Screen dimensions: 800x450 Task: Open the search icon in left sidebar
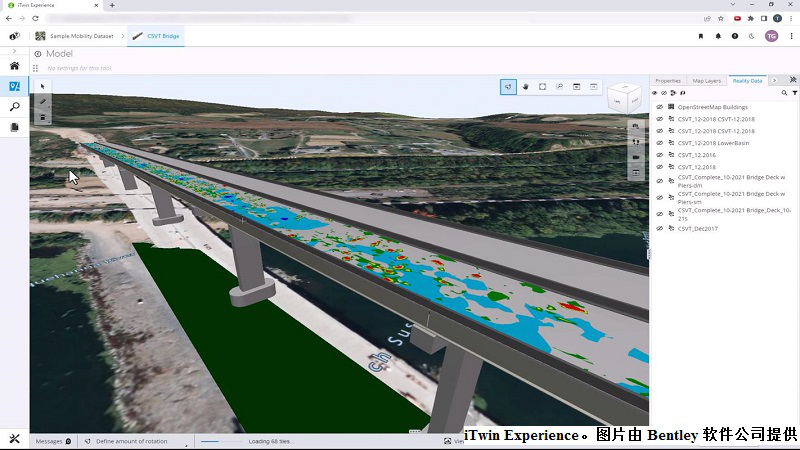click(x=14, y=107)
